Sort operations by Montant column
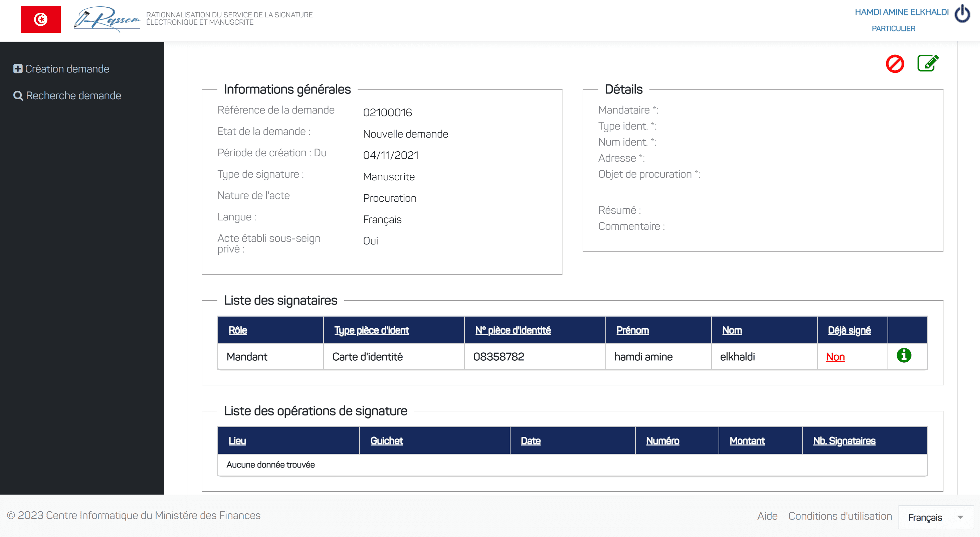Viewport: 980px width, 537px height. click(x=747, y=441)
